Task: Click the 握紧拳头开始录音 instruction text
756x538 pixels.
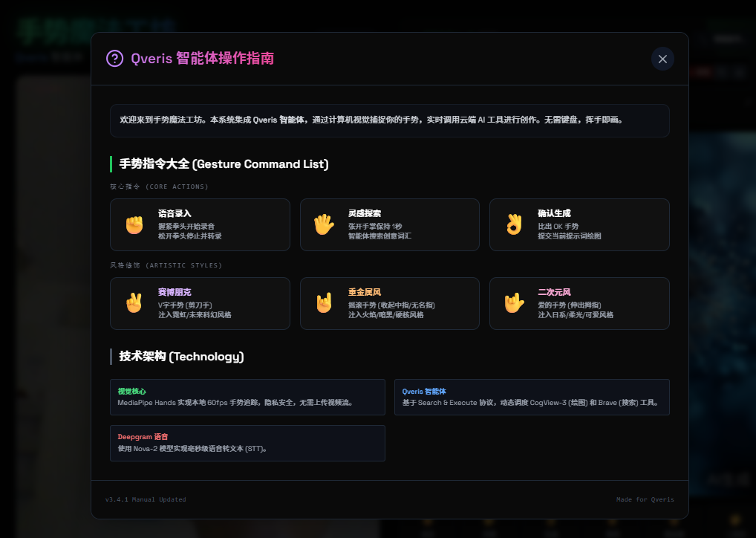Action: pyautogui.click(x=186, y=227)
